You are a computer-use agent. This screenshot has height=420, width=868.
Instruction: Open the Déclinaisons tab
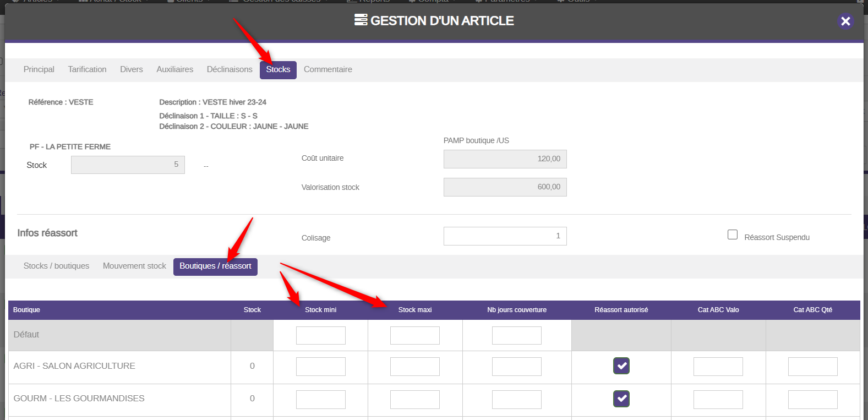230,69
